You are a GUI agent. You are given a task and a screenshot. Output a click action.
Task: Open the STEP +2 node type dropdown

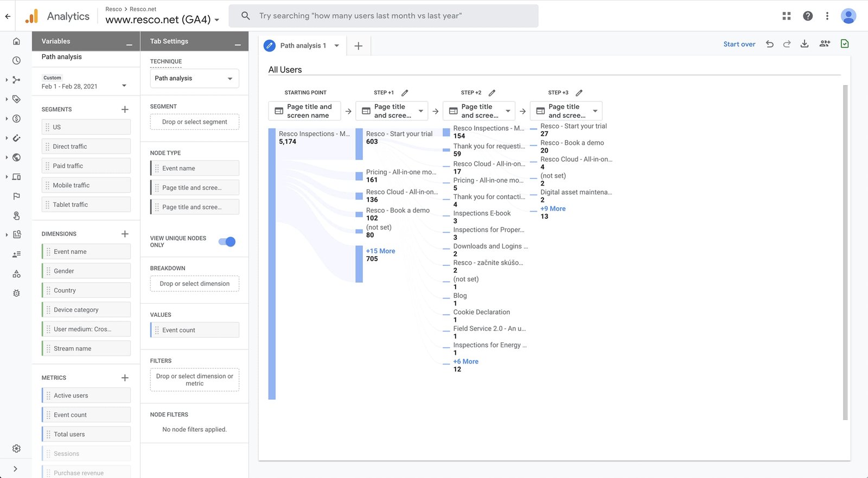[x=479, y=111]
